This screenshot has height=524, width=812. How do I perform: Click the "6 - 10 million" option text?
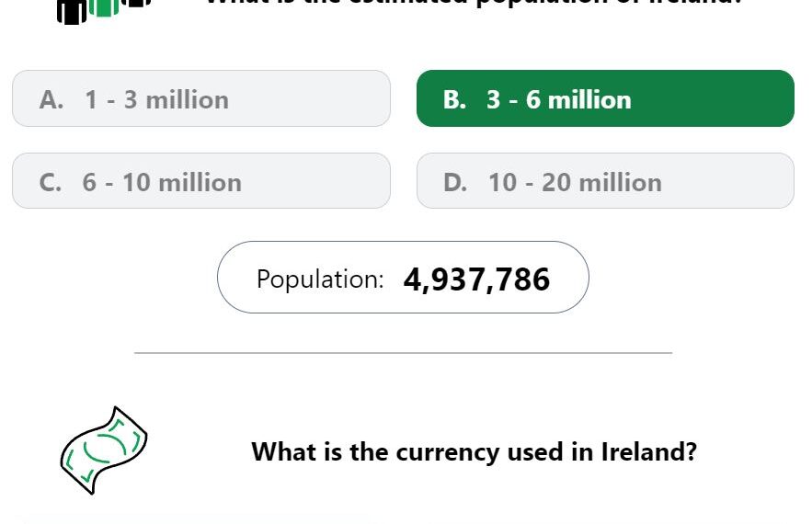(x=162, y=182)
